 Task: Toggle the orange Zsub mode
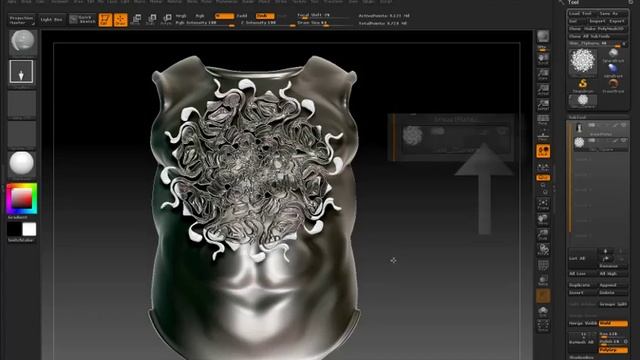click(265, 16)
